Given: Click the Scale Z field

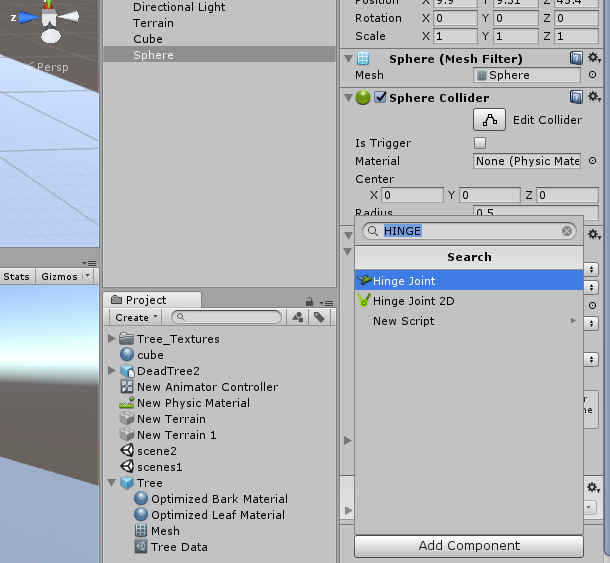Looking at the screenshot, I should pyautogui.click(x=576, y=36).
